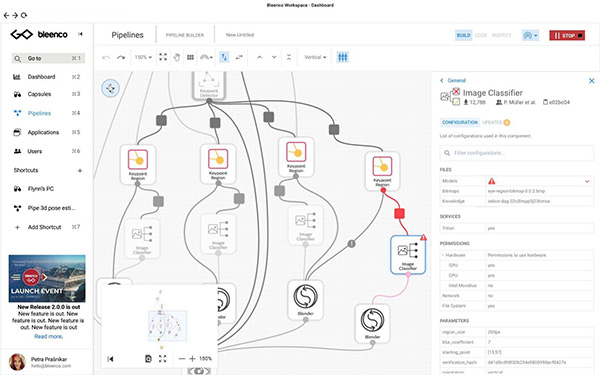Select Pipelines in the sidebar
The image size is (600, 375).
click(x=39, y=113)
